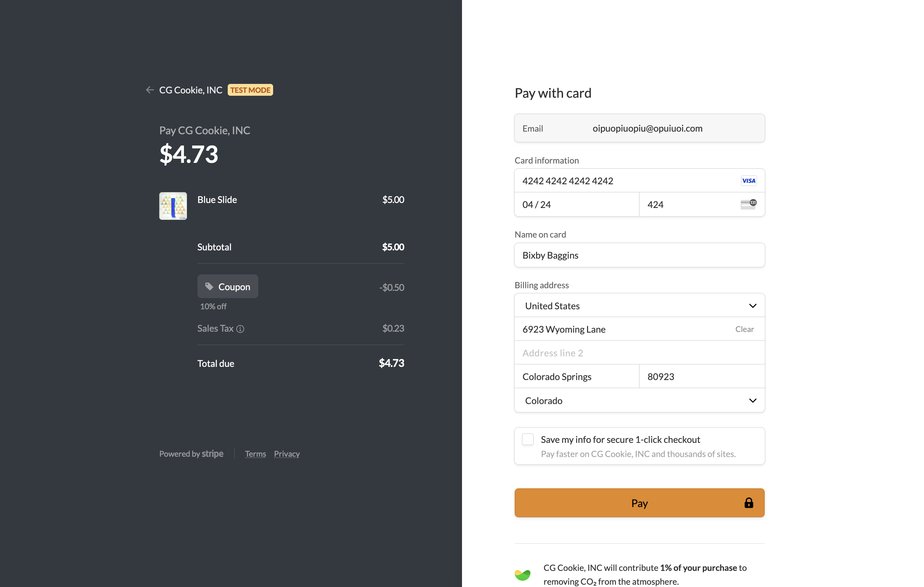Click the back arrow beside CG Cookie, INC
This screenshot has width=924, height=587.
150,90
